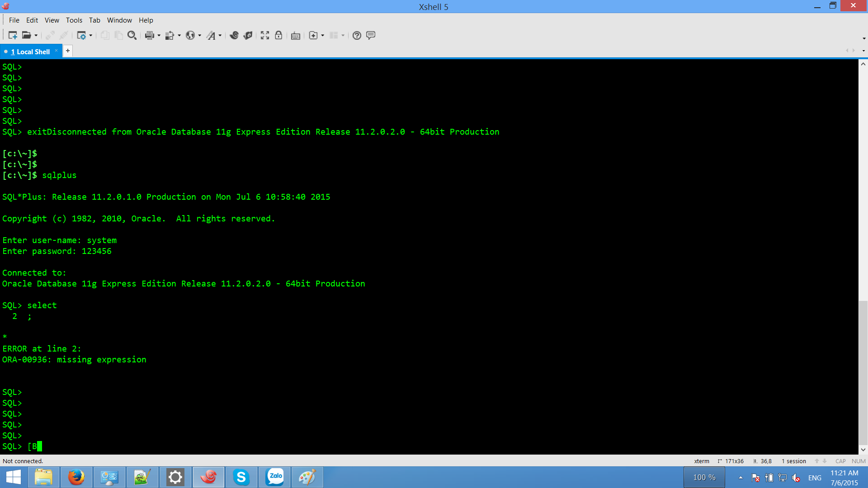Screen dimensions: 868x488
Task: Open the Window menu
Action: point(119,20)
